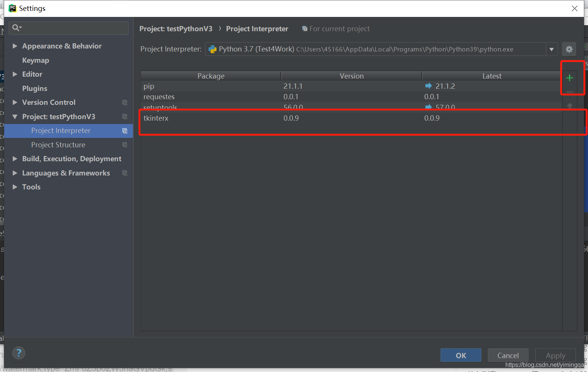Expand the Editor section
The height and width of the screenshot is (372, 588).
(x=15, y=74)
